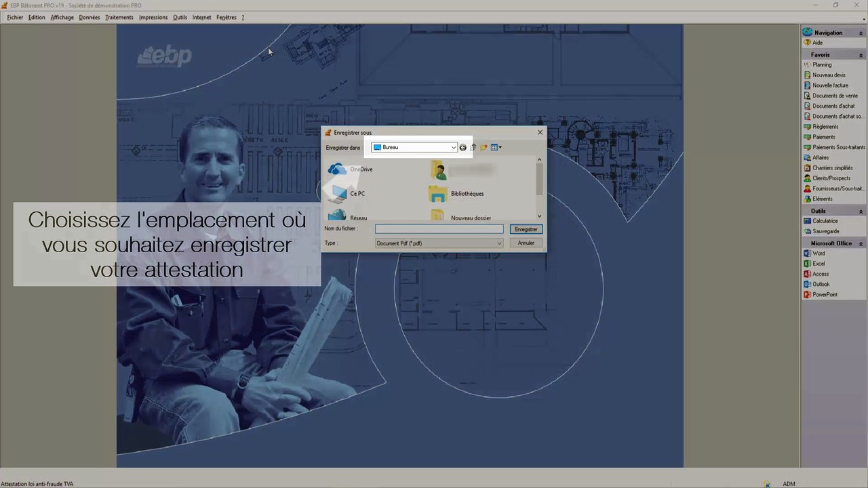Viewport: 868px width, 488px height.
Task: Open the Affaires icon
Action: point(807,158)
